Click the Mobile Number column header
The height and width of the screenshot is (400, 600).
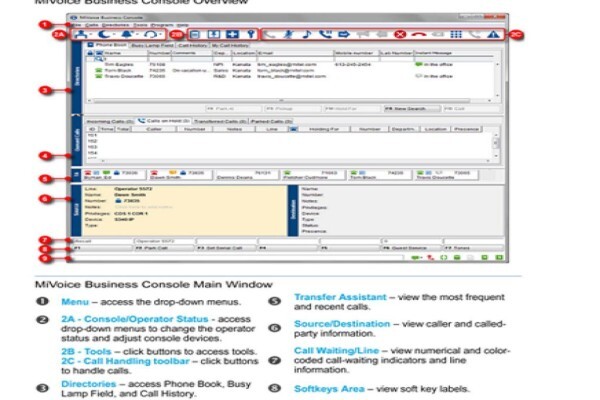(x=357, y=53)
